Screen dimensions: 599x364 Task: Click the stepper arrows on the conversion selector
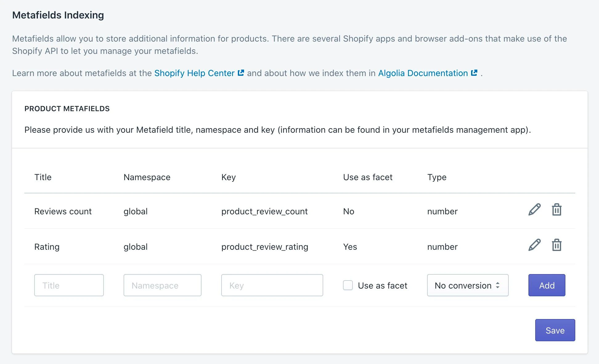click(x=498, y=285)
